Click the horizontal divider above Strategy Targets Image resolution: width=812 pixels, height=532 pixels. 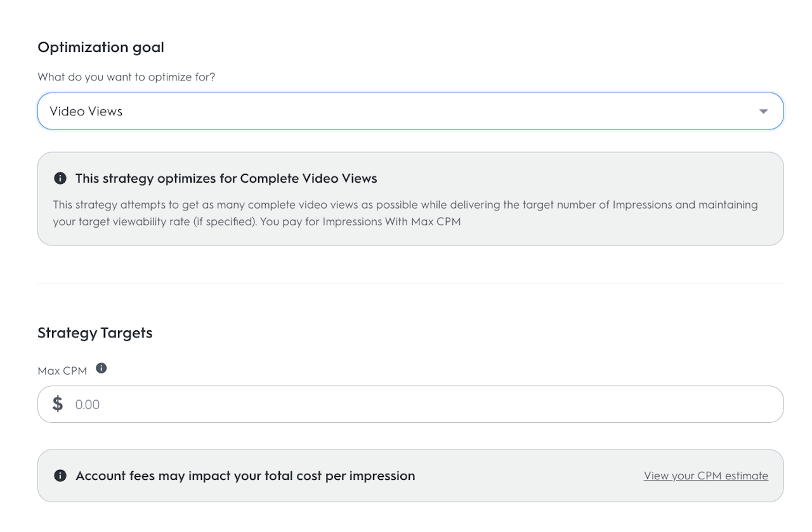pos(410,283)
